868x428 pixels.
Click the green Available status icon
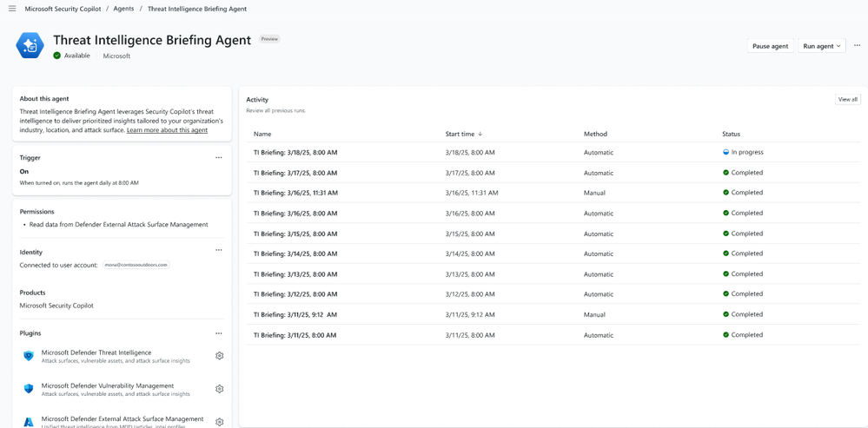pyautogui.click(x=57, y=56)
